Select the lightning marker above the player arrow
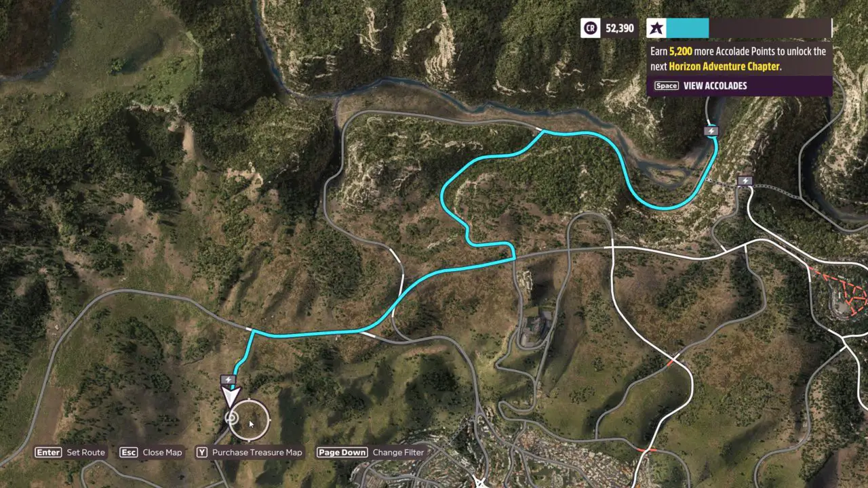 pyautogui.click(x=228, y=380)
